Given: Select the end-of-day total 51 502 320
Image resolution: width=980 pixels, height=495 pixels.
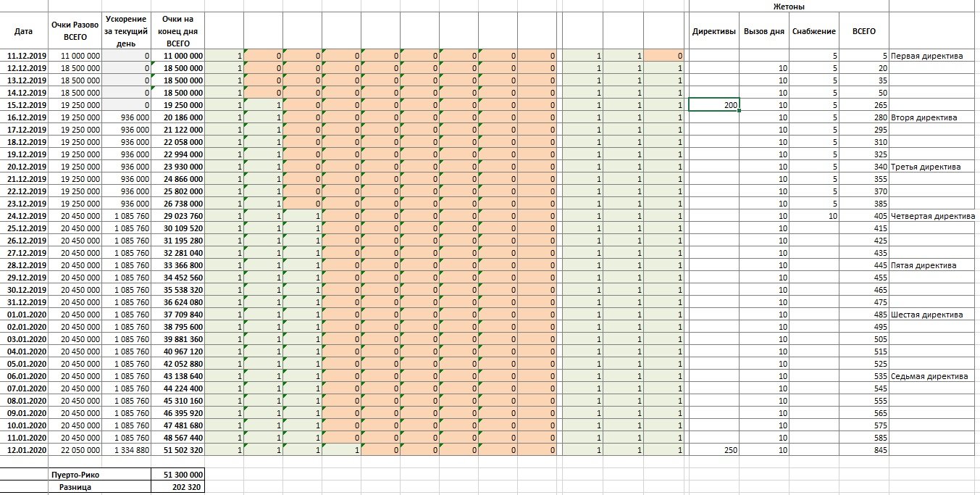Looking at the screenshot, I should [x=178, y=450].
